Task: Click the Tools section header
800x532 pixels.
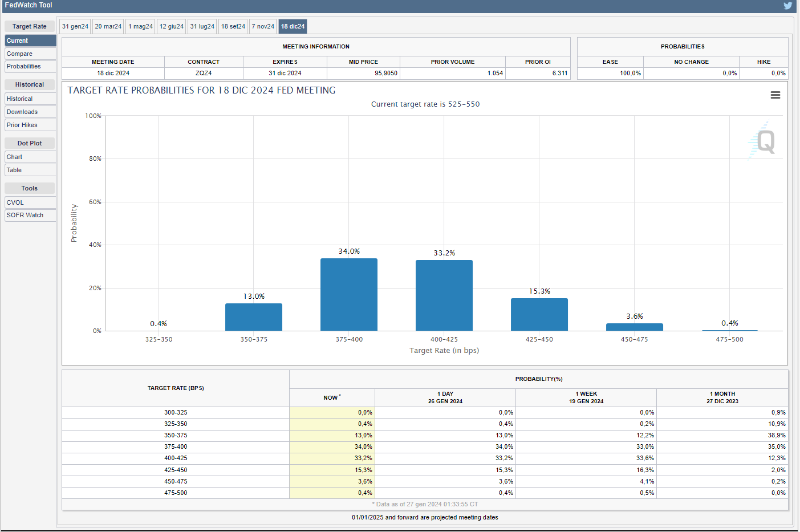Action: [30, 188]
